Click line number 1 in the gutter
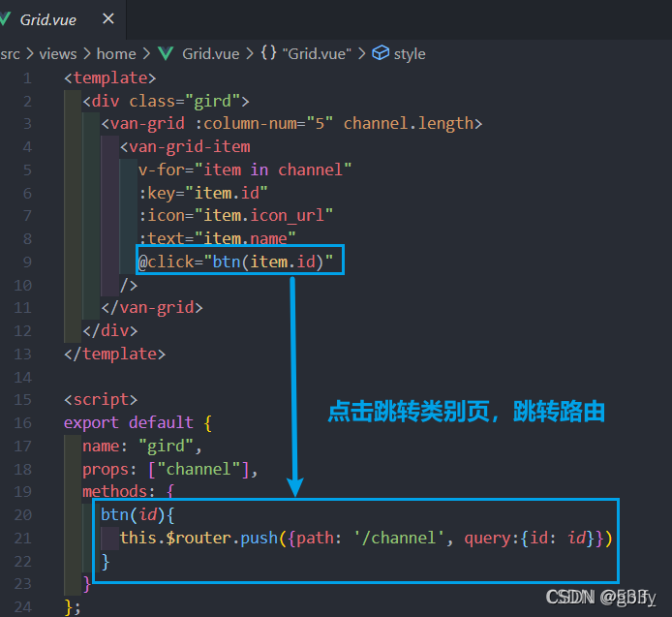Viewport: 672px width, 617px height. click(27, 78)
